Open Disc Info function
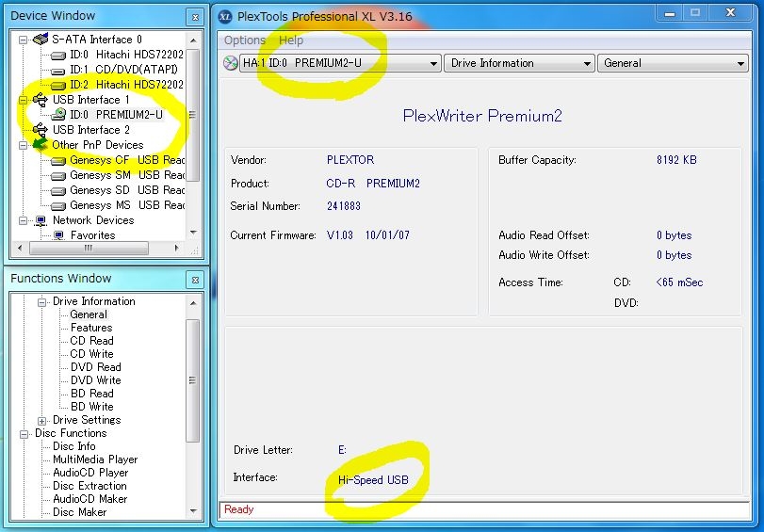The width and height of the screenshot is (764, 532). click(74, 446)
